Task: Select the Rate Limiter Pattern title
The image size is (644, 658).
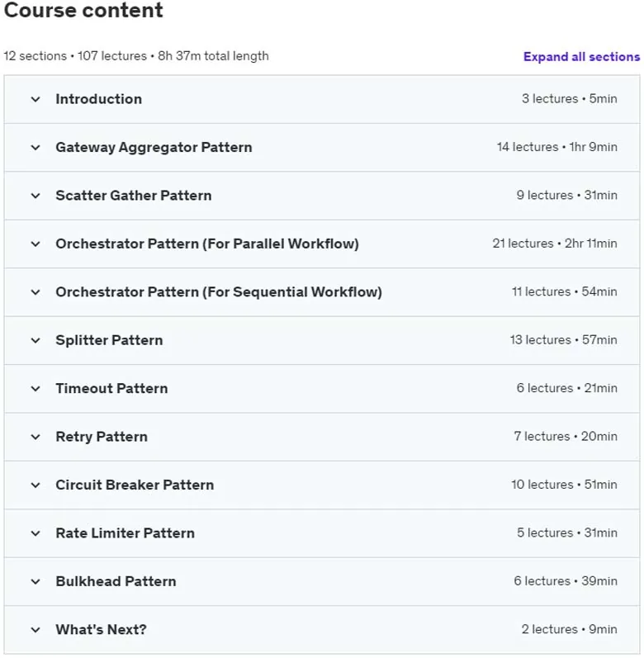Action: pos(125,533)
